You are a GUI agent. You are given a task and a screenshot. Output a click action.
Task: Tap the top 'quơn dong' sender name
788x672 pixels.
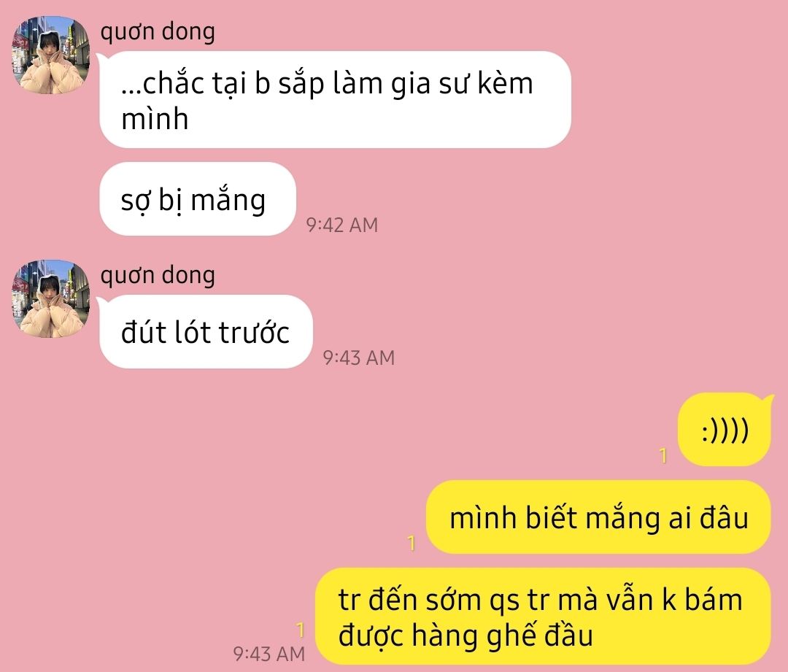click(158, 32)
